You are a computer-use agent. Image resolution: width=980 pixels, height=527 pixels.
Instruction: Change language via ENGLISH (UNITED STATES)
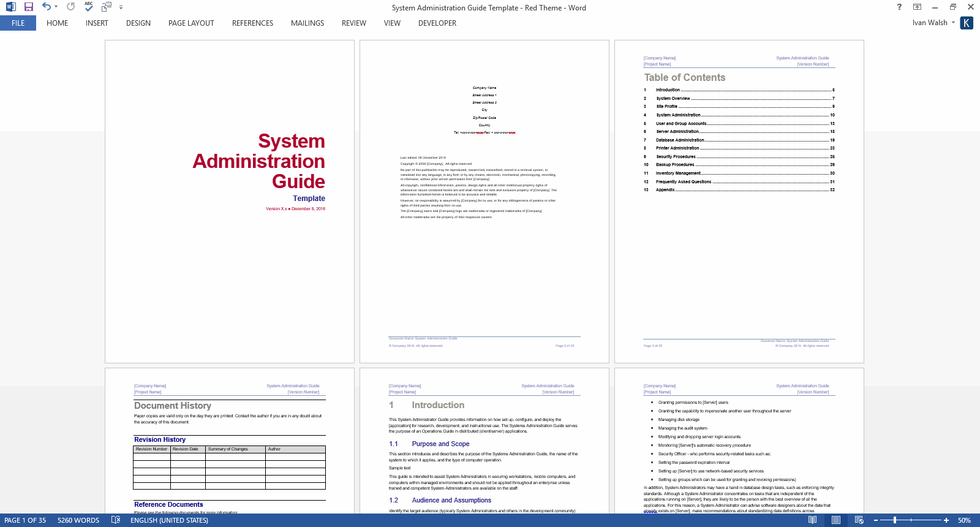click(169, 520)
